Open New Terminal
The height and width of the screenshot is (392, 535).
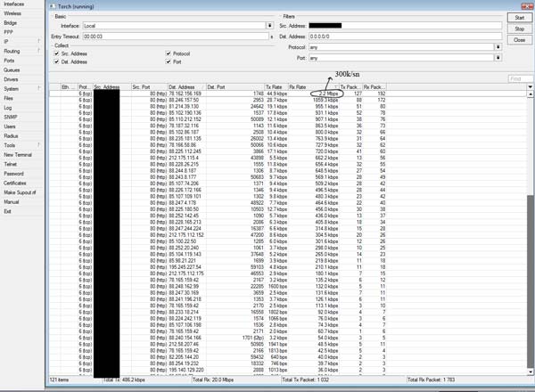(18, 155)
